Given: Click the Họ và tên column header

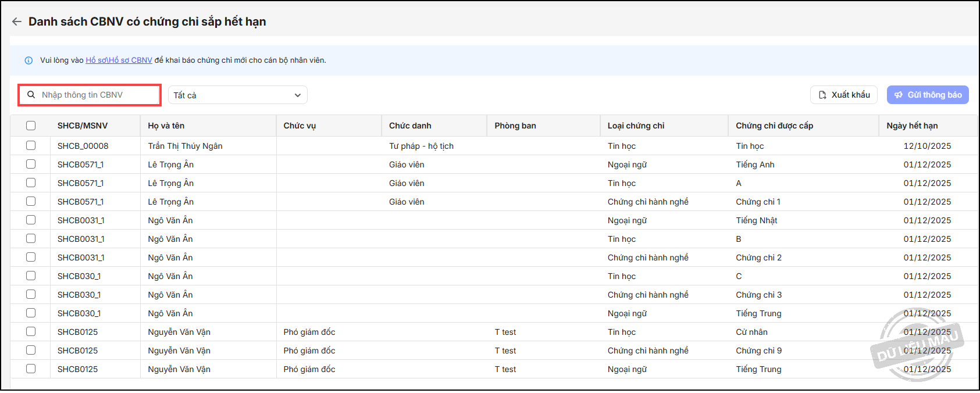Looking at the screenshot, I should tap(166, 126).
